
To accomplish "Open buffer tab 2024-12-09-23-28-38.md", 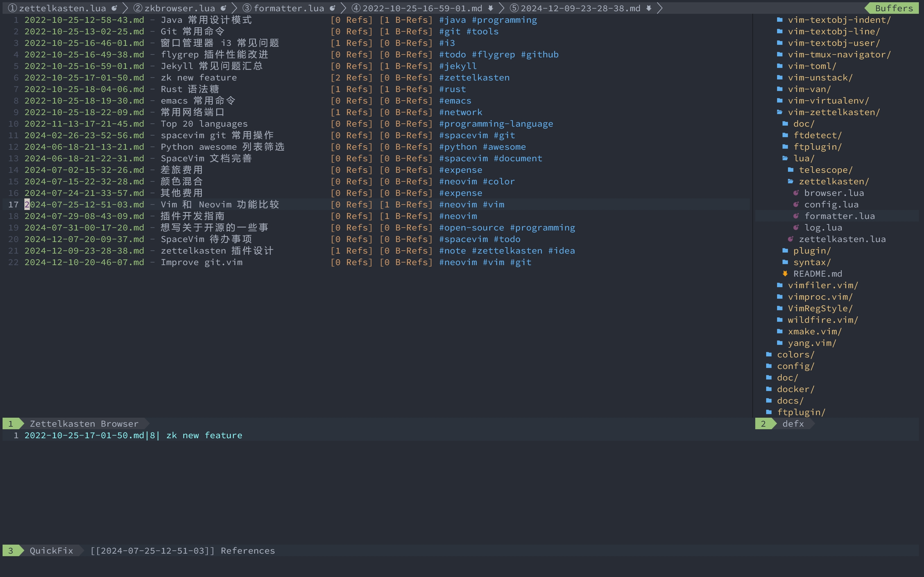I will (580, 8).
